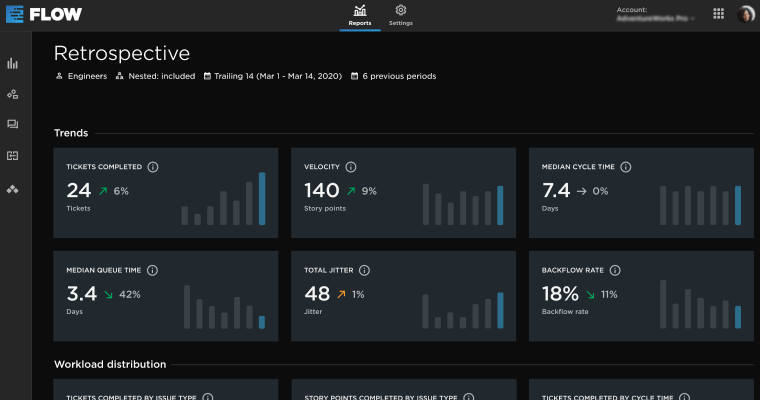Open chat bubbles icon in sidebar
The width and height of the screenshot is (760, 400).
[13, 125]
